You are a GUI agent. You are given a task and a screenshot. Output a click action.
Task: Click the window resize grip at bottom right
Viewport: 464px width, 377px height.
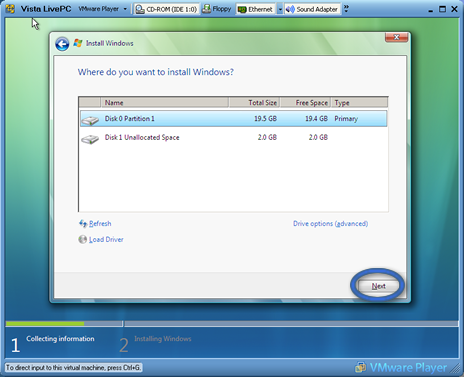click(456, 368)
